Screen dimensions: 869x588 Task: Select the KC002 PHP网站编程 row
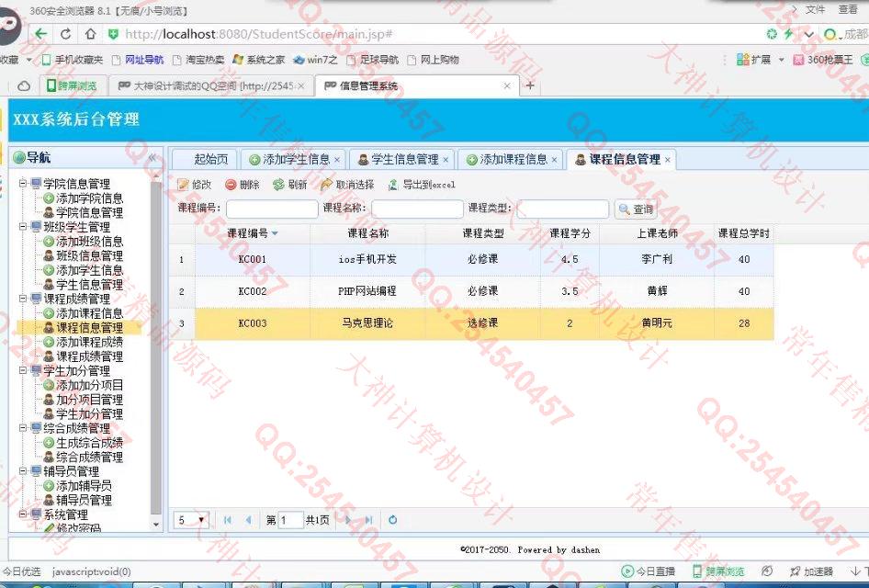click(471, 291)
